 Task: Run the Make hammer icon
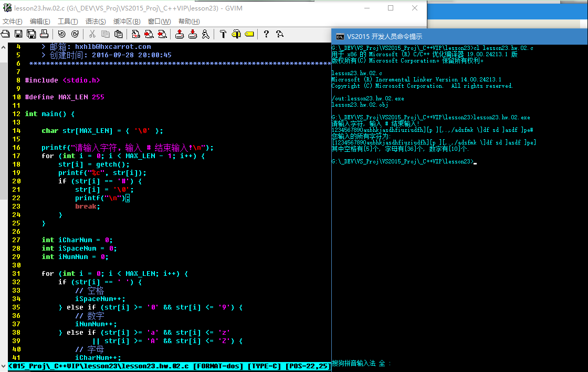223,34
